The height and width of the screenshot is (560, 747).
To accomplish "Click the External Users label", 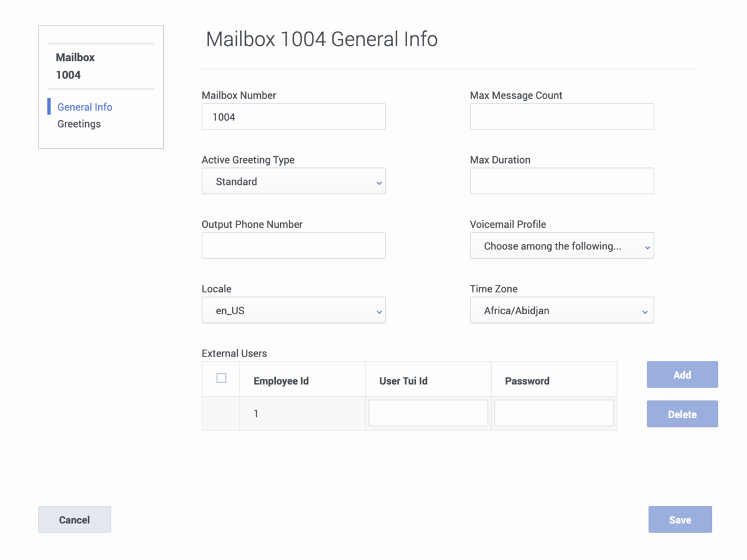I will [x=234, y=353].
